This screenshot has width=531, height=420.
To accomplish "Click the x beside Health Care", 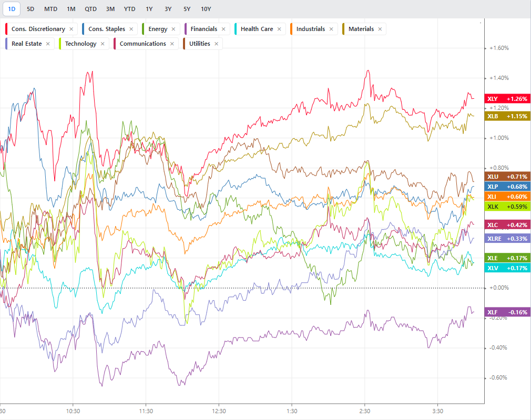I will pos(279,29).
